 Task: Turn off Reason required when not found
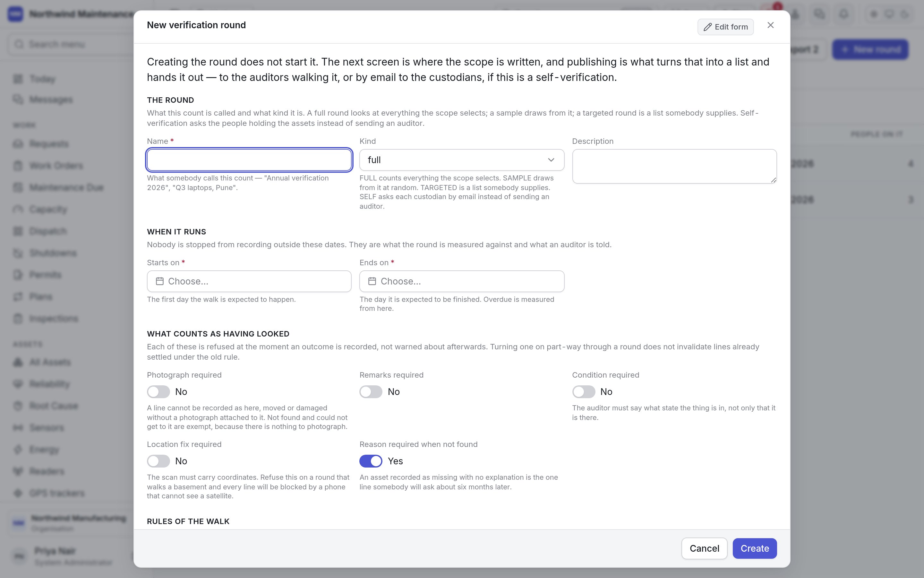click(371, 461)
